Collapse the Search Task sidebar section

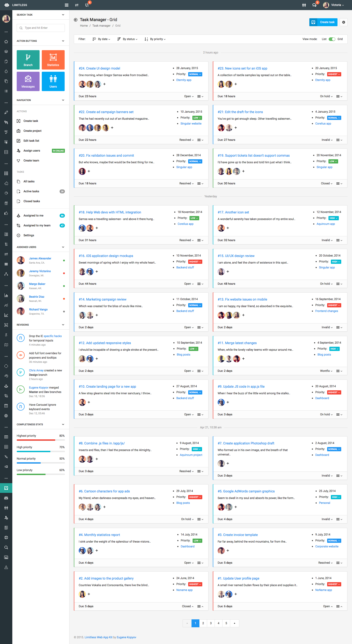(x=63, y=15)
